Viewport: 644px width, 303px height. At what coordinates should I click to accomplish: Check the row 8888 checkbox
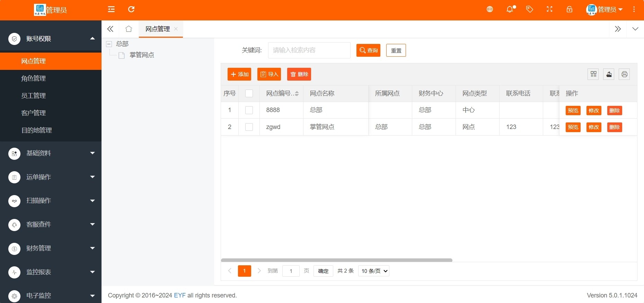click(x=249, y=110)
